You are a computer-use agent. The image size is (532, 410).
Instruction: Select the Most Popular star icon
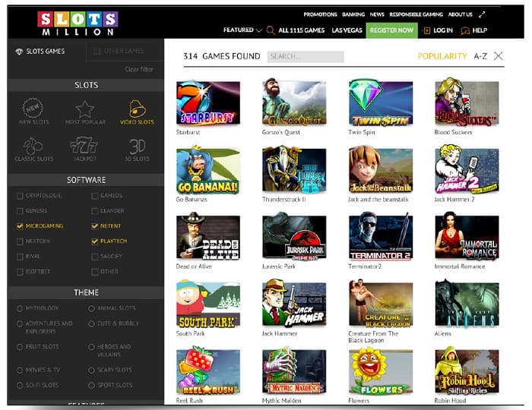pyautogui.click(x=85, y=109)
